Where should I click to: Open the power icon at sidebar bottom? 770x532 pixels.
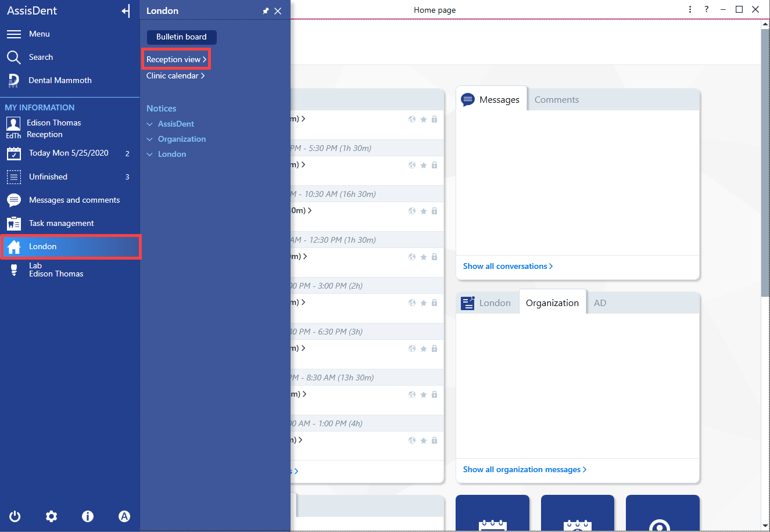15,516
